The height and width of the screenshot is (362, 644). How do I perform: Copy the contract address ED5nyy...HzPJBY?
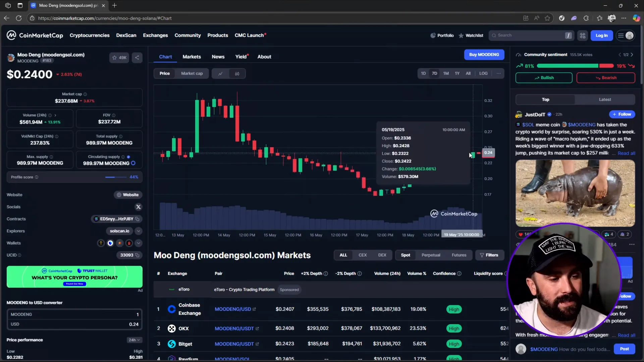(x=137, y=219)
